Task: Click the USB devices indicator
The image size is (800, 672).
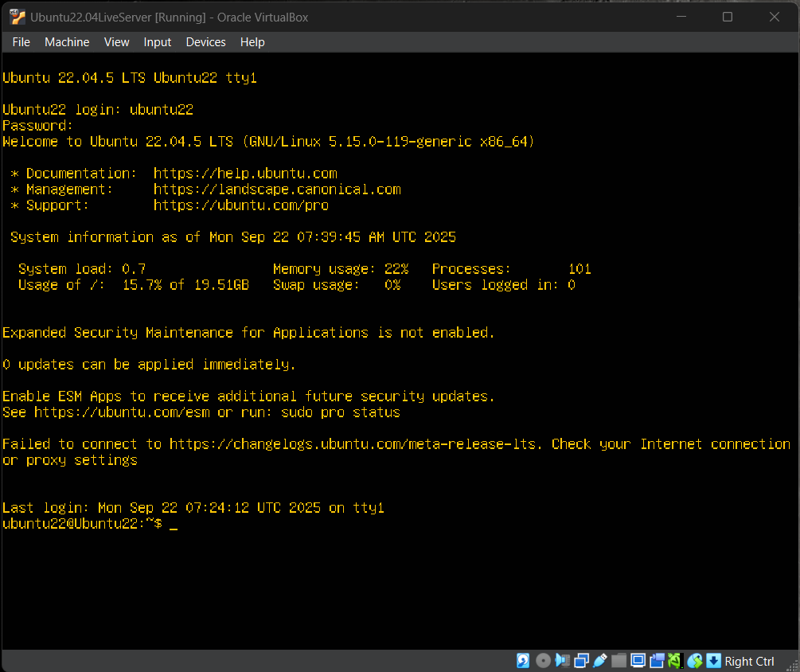Action: coord(600,660)
